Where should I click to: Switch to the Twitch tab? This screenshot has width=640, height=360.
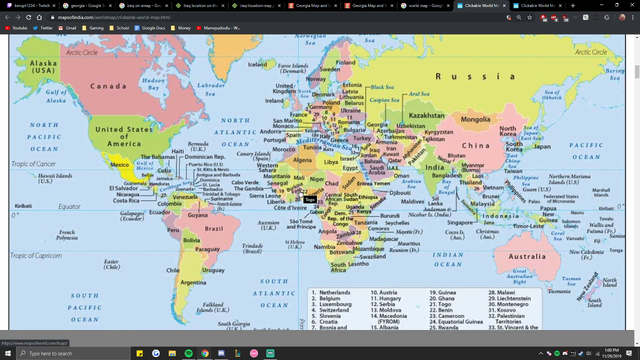coord(31,6)
